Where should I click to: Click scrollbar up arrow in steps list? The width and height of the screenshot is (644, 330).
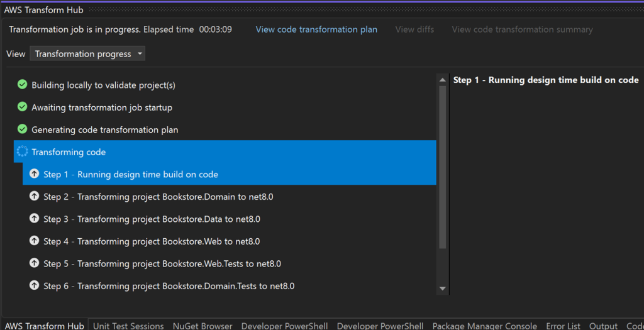442,80
